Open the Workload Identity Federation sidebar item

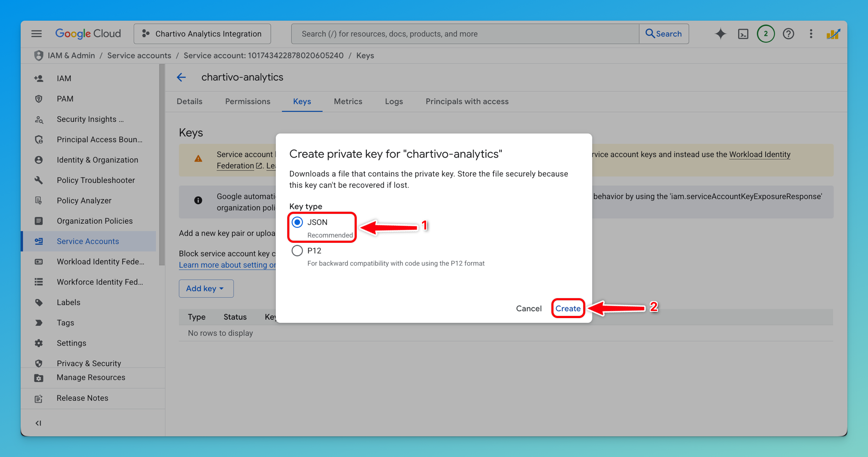pyautogui.click(x=100, y=261)
